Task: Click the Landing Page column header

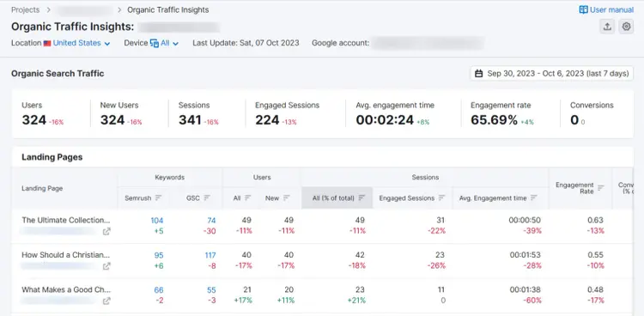Action: coord(42,189)
